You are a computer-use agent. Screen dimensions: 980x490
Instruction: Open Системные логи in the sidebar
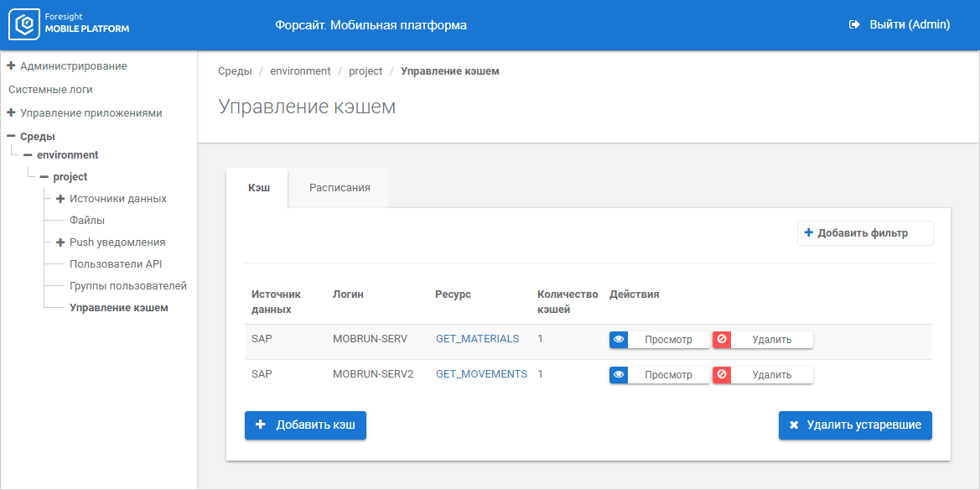(x=50, y=90)
